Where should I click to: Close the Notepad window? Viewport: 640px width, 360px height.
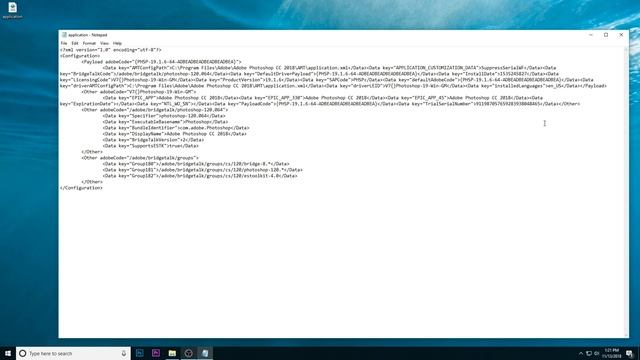point(621,35)
